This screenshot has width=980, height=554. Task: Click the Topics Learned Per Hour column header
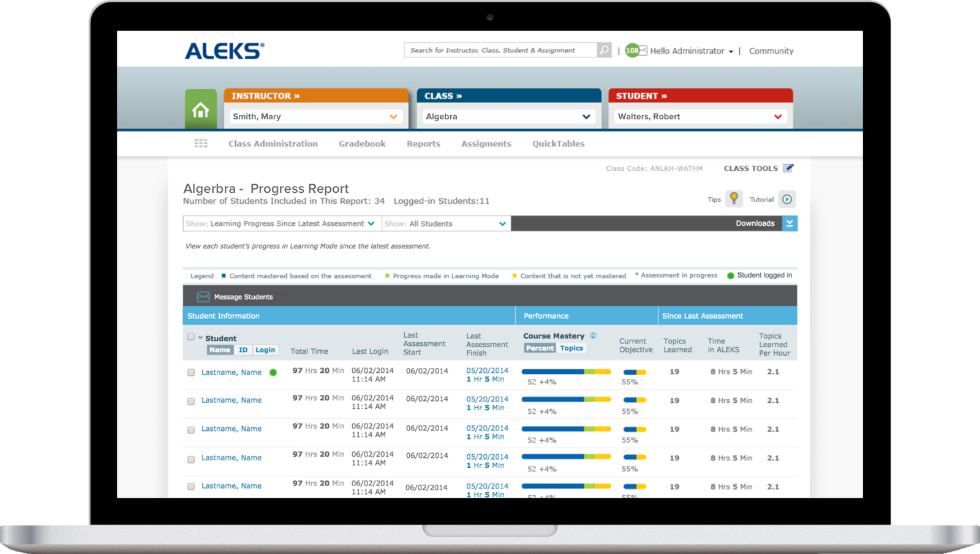(774, 345)
